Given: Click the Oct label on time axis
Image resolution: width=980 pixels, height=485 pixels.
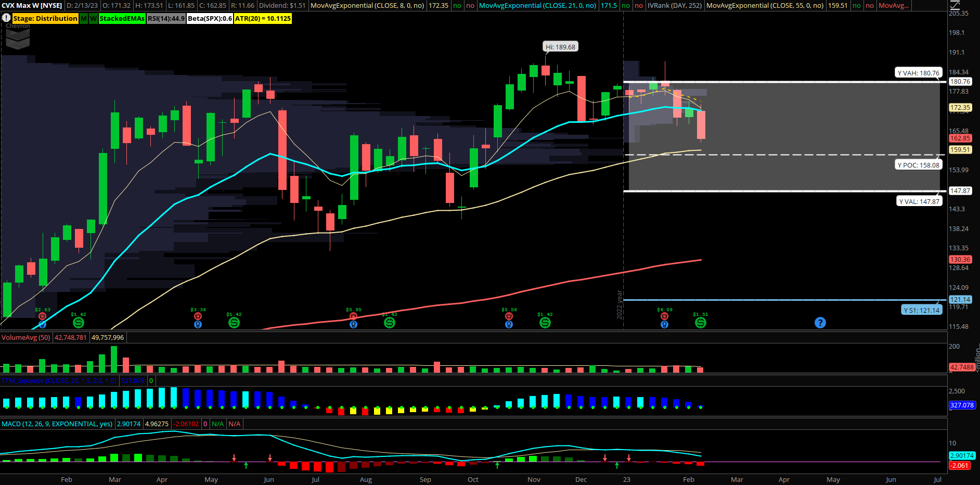Looking at the screenshot, I should (x=473, y=479).
